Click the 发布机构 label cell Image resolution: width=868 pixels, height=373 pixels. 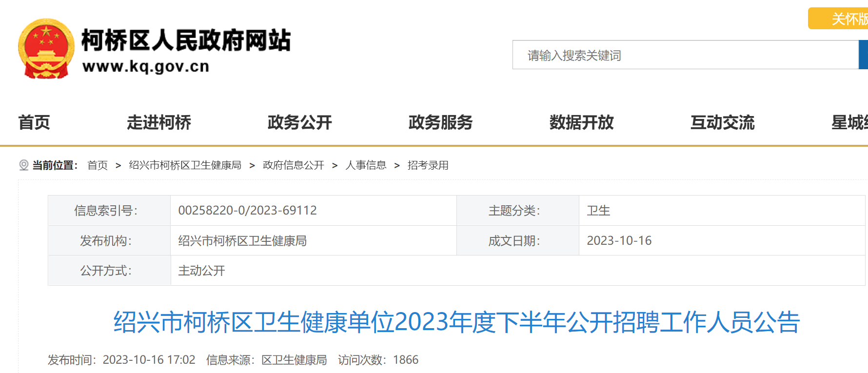[109, 241]
